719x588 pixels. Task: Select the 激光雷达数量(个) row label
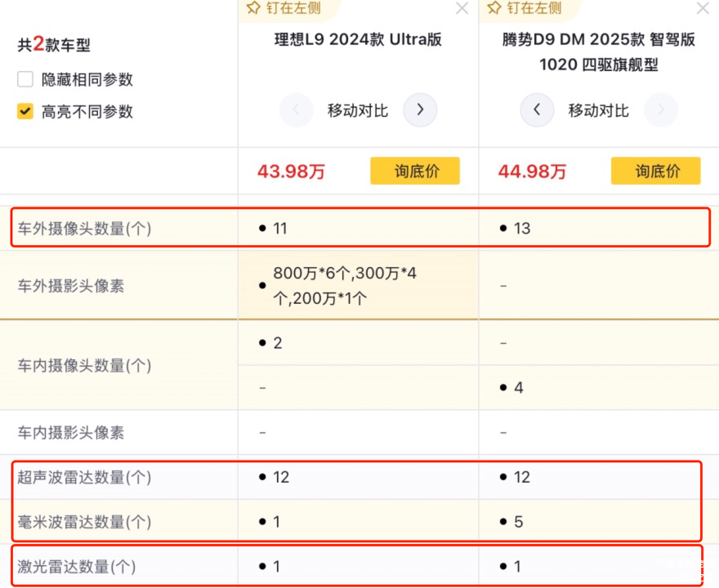[77, 566]
